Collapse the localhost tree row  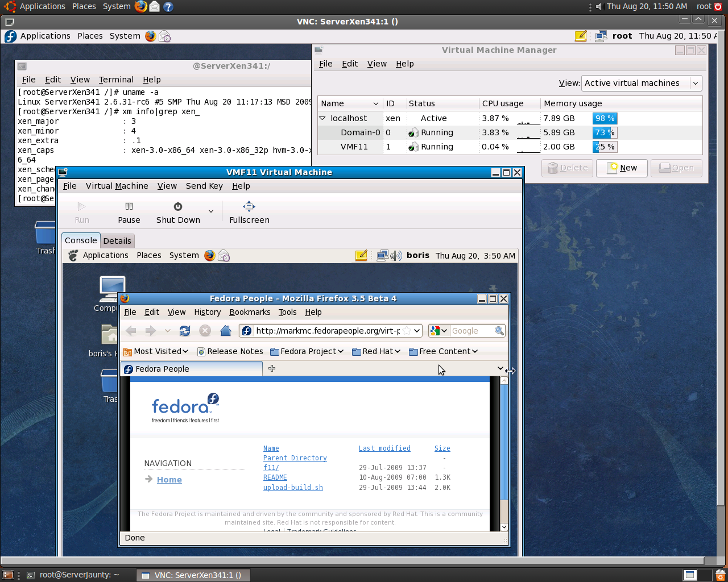[x=322, y=118]
